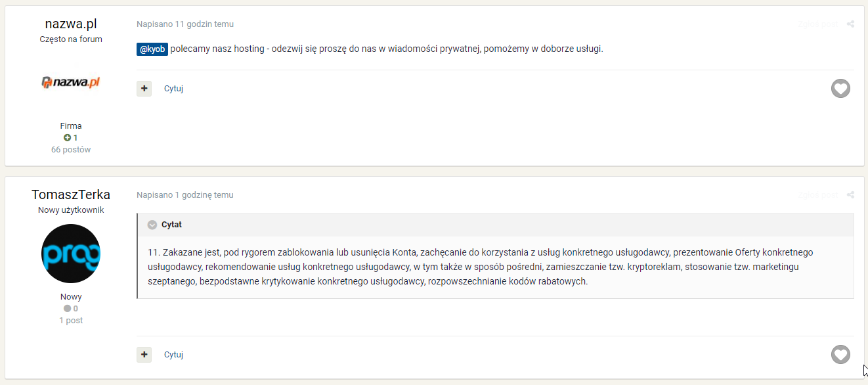This screenshot has width=868, height=385.
Task: Share the nazwa.pl post via share icon
Action: pos(850,24)
